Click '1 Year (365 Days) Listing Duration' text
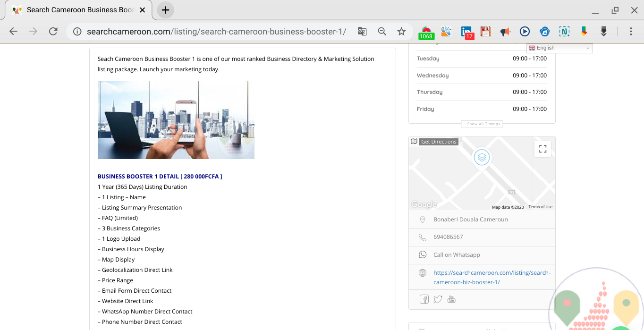Image resolution: width=644 pixels, height=330 pixels. click(143, 187)
